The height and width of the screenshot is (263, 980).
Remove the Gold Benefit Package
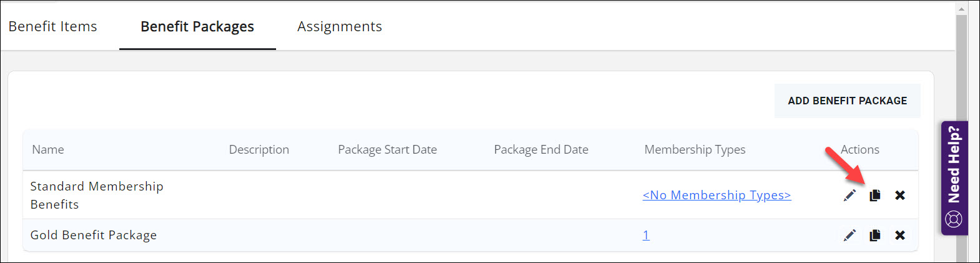pyautogui.click(x=900, y=236)
